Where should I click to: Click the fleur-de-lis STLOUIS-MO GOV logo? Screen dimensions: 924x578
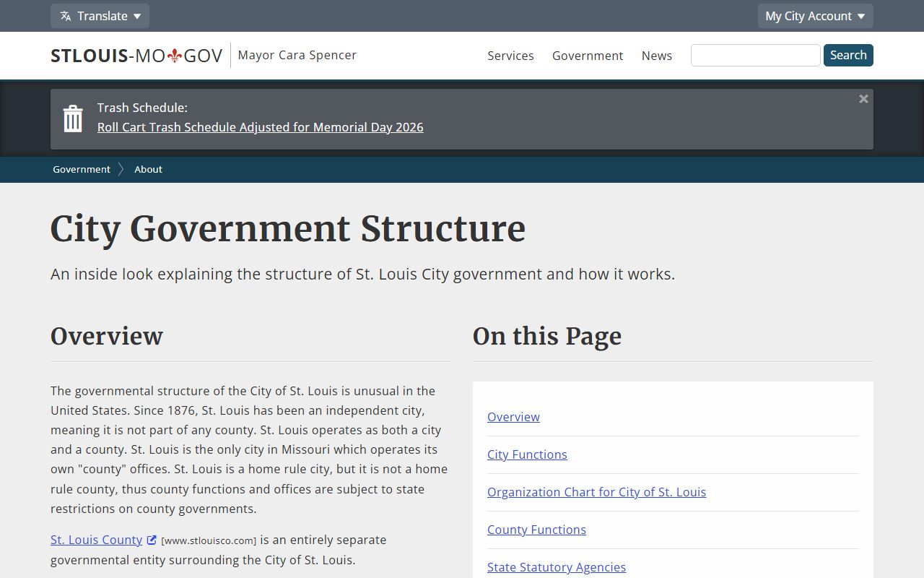point(136,56)
